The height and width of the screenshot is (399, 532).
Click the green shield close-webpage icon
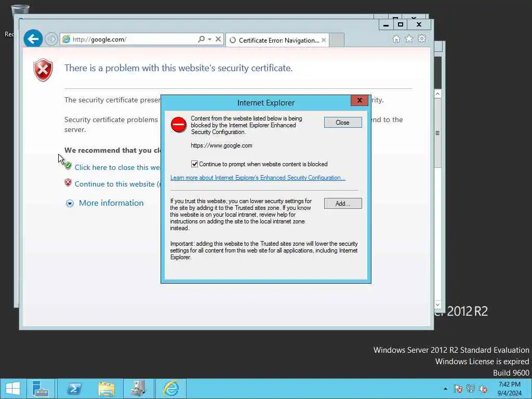coord(68,166)
